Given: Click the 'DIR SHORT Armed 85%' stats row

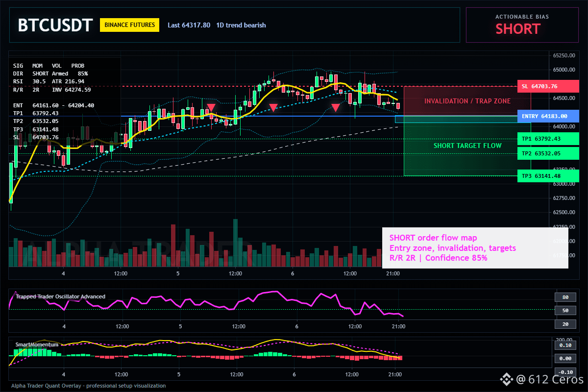Looking at the screenshot, I should pos(50,73).
